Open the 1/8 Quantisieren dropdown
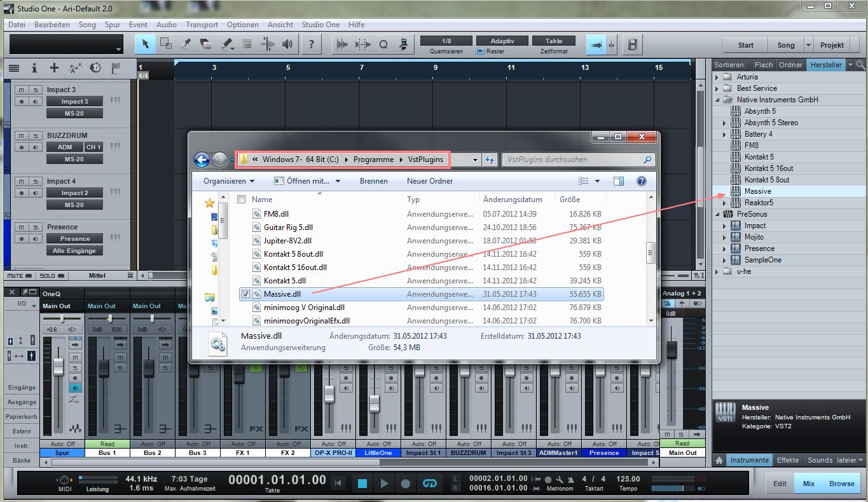Image resolution: width=868 pixels, height=502 pixels. pyautogui.click(x=446, y=41)
